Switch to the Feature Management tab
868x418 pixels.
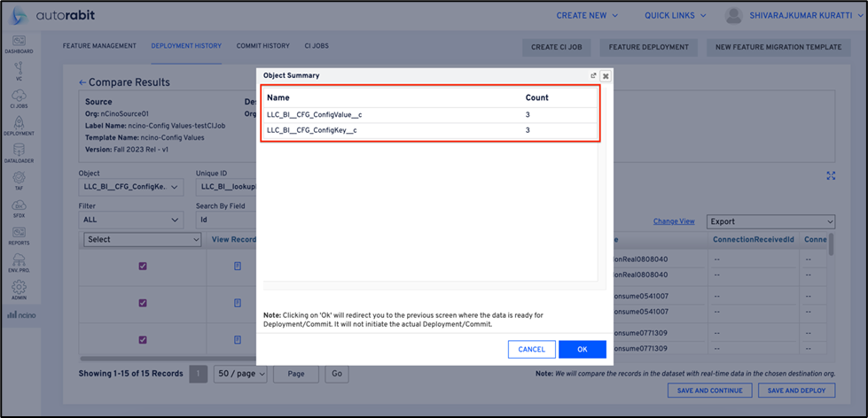coord(99,46)
